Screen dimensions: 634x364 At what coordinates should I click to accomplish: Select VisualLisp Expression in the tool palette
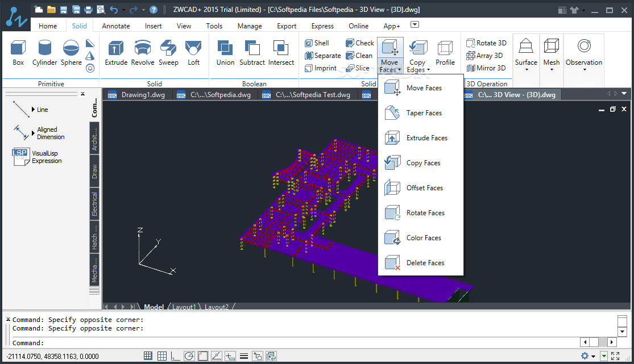37,157
